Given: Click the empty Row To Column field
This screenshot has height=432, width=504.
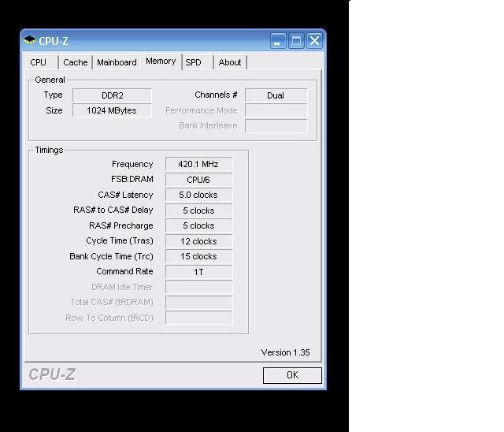Looking at the screenshot, I should coord(198,318).
